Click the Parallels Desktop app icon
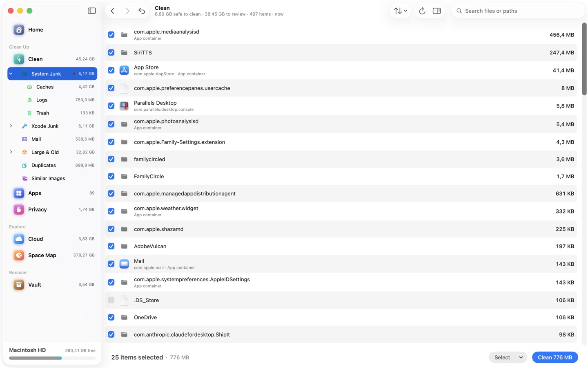Image resolution: width=588 pixels, height=368 pixels. click(124, 106)
